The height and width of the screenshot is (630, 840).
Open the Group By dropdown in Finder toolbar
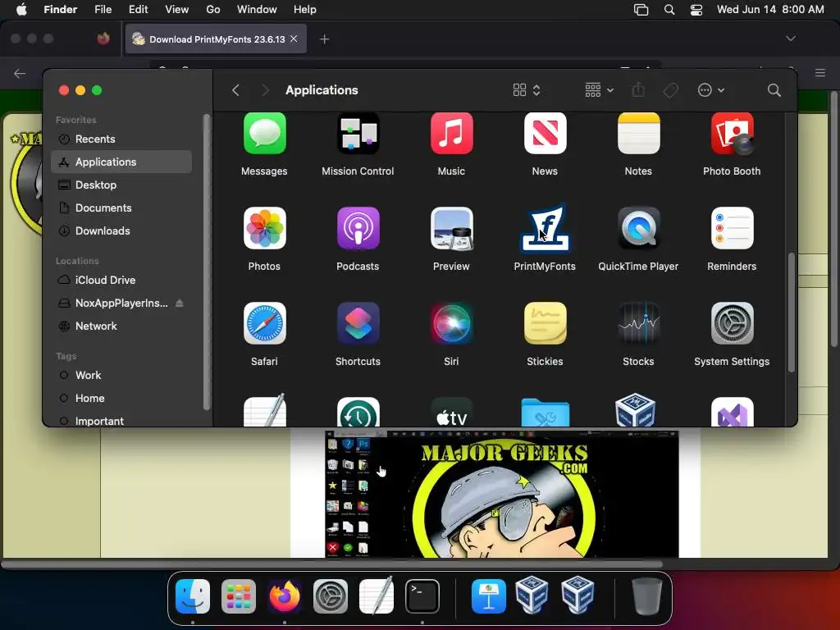coord(599,90)
